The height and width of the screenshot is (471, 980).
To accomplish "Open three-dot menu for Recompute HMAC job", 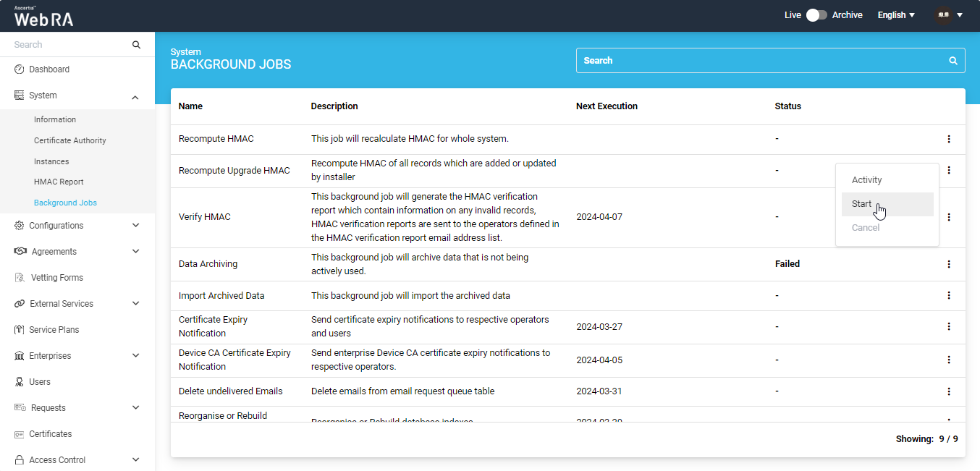I will pyautogui.click(x=949, y=139).
